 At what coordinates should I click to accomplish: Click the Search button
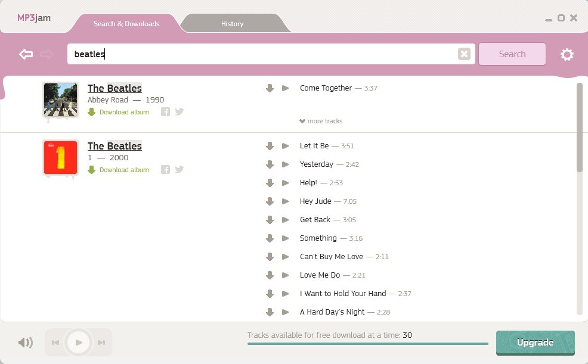(x=512, y=54)
